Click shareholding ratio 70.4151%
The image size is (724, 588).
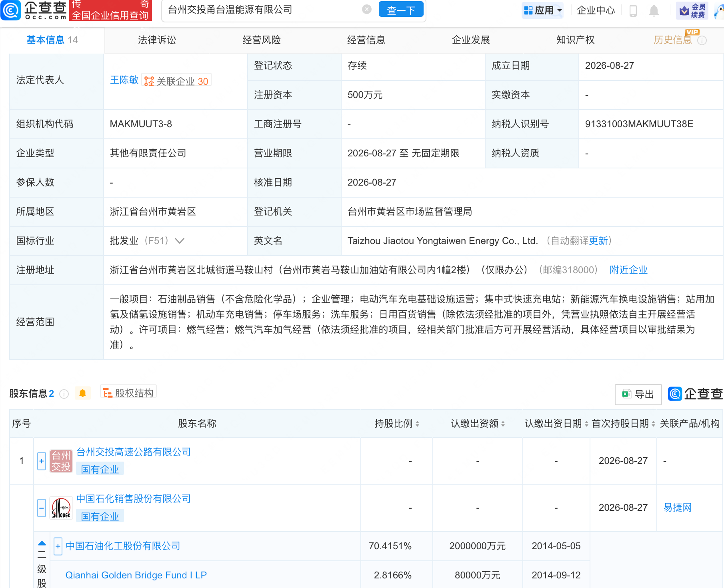(x=390, y=546)
